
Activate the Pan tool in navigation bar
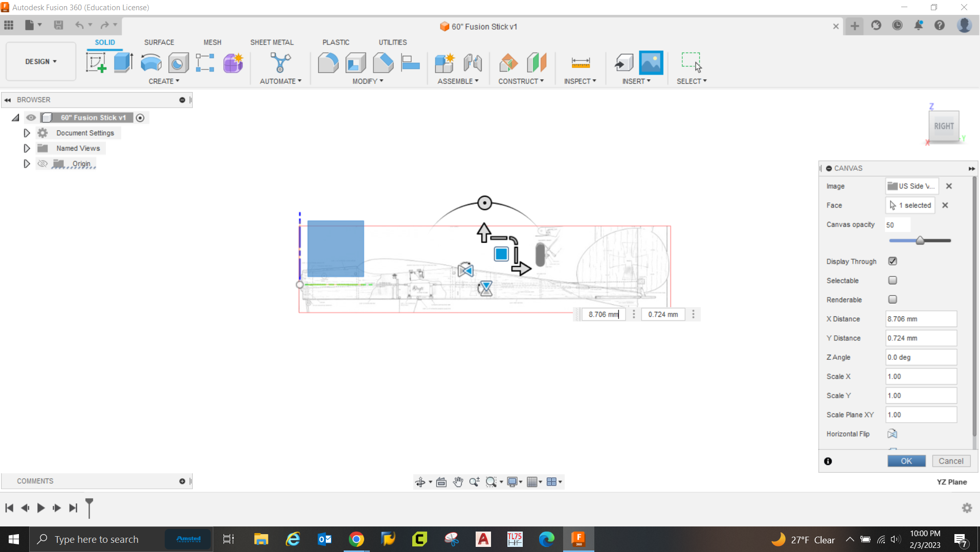pos(458,481)
